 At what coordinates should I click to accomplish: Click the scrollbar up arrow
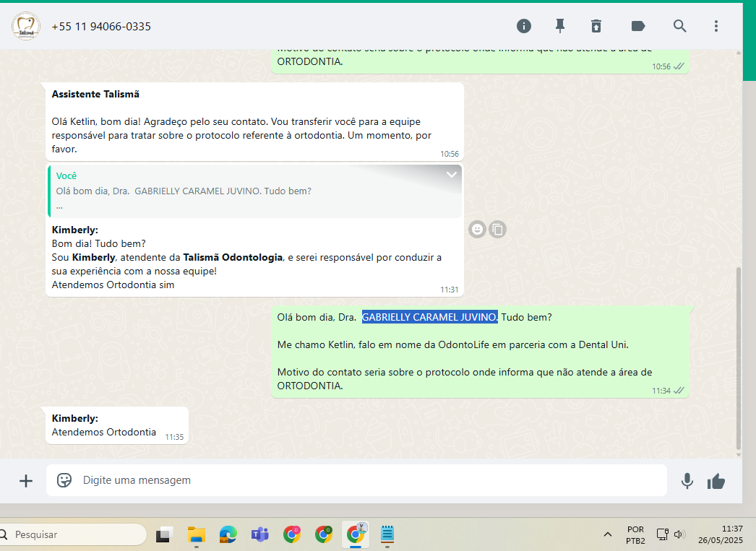pyautogui.click(x=738, y=53)
